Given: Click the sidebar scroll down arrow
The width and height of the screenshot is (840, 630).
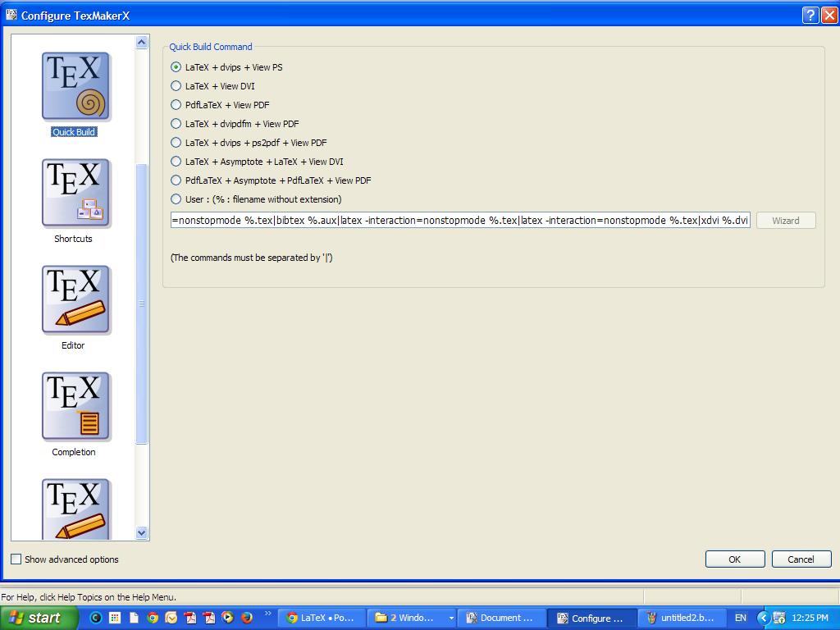Looking at the screenshot, I should click(141, 532).
